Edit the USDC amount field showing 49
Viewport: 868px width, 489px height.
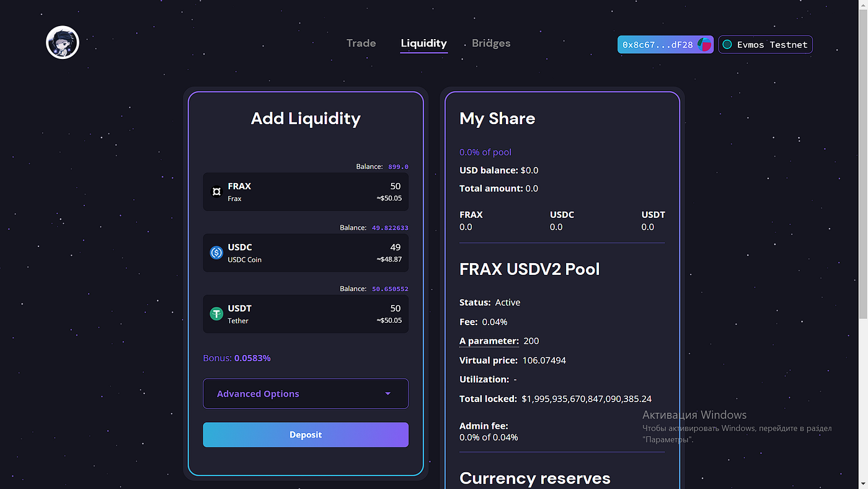click(395, 247)
